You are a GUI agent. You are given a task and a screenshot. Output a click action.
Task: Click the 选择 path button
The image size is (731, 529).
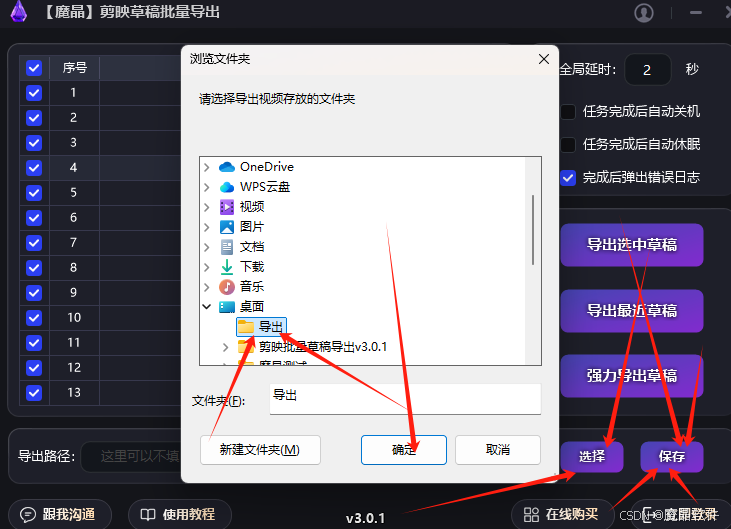click(x=592, y=456)
